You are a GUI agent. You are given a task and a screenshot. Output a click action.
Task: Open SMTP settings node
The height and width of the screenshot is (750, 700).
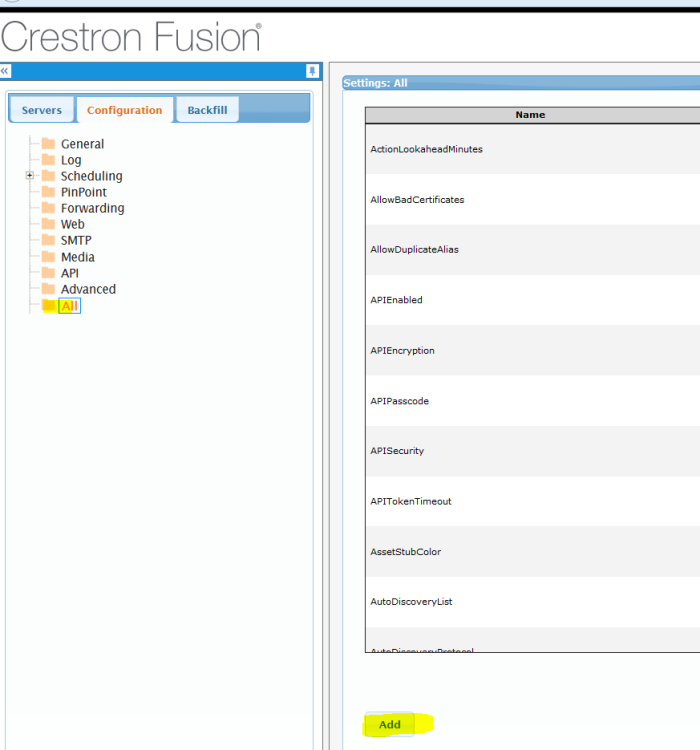[x=76, y=241]
